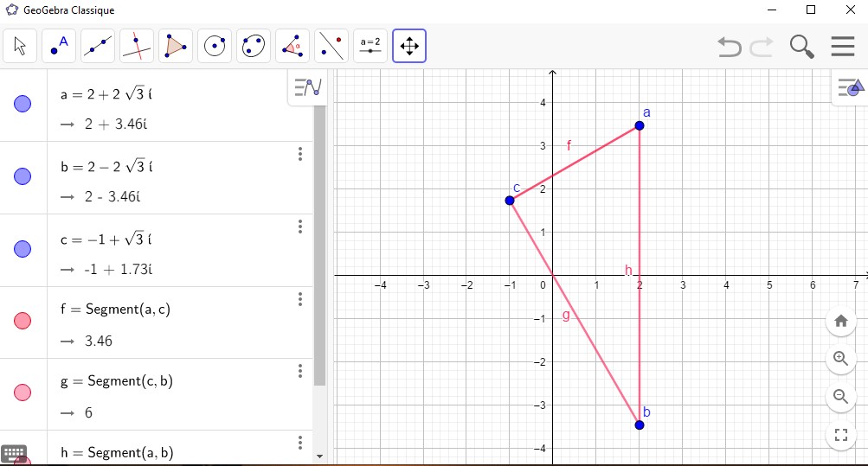Select point c in the graph
Image resolution: width=868 pixels, height=466 pixels.
(x=510, y=201)
